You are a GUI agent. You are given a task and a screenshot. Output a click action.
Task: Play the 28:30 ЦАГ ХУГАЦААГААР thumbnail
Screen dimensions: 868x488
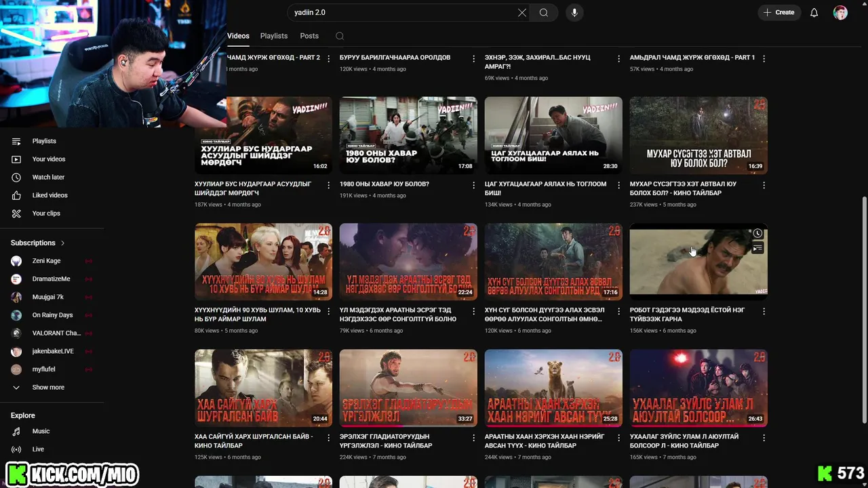[x=553, y=136]
